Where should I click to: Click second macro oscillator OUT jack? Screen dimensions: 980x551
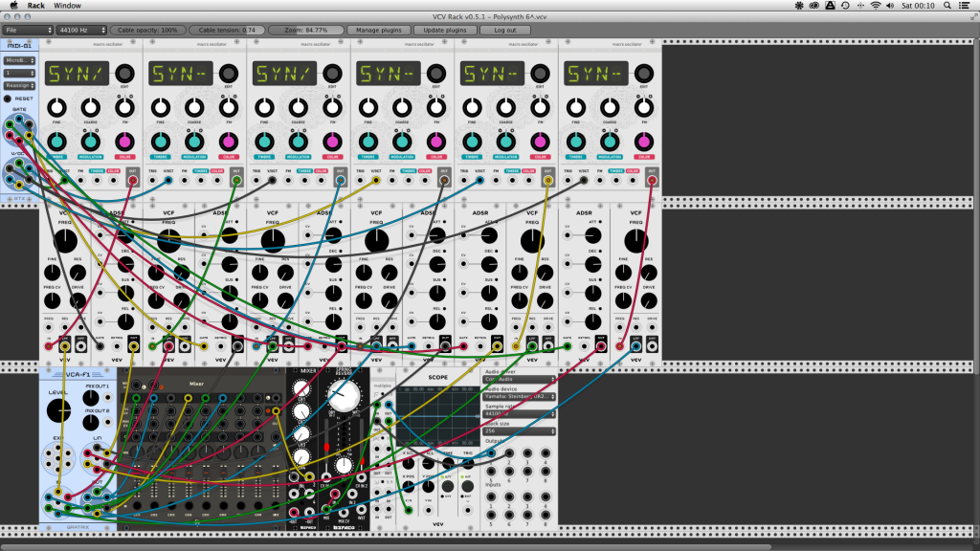pos(236,181)
